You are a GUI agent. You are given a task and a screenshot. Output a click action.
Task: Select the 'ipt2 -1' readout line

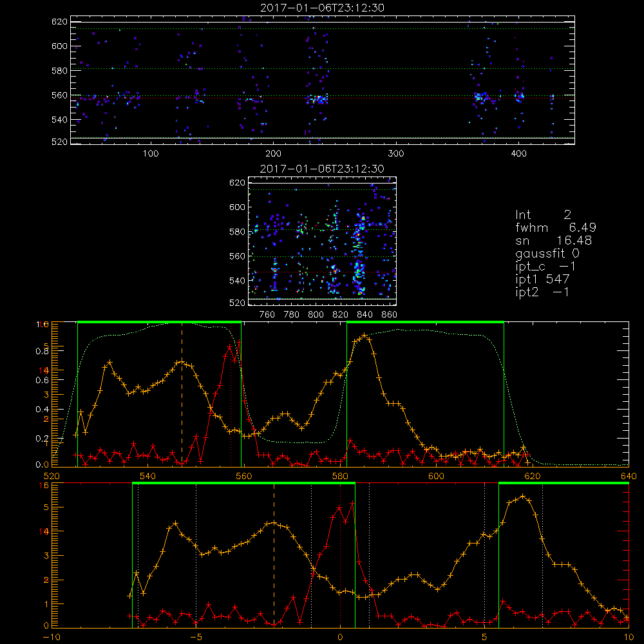point(542,292)
